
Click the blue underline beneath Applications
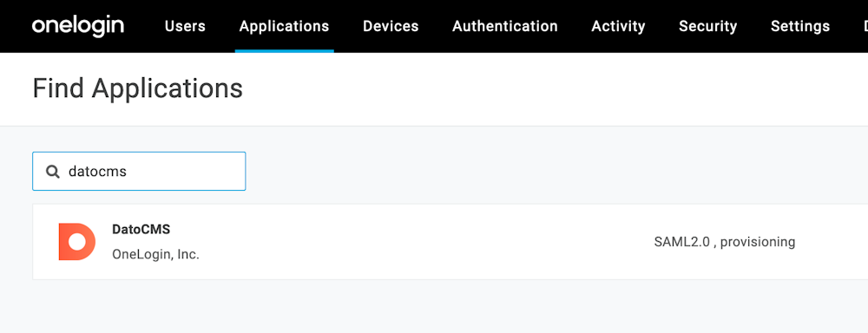[285, 51]
